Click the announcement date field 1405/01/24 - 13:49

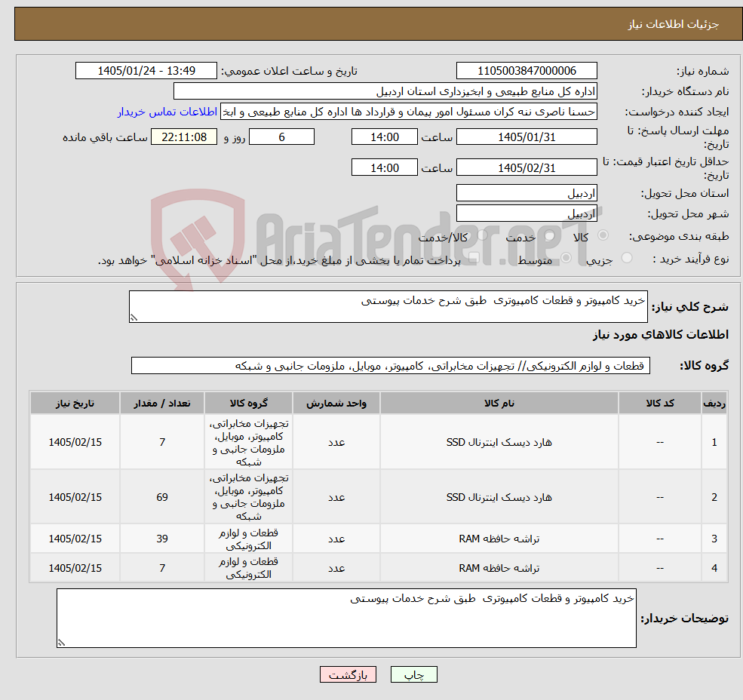click(x=146, y=71)
